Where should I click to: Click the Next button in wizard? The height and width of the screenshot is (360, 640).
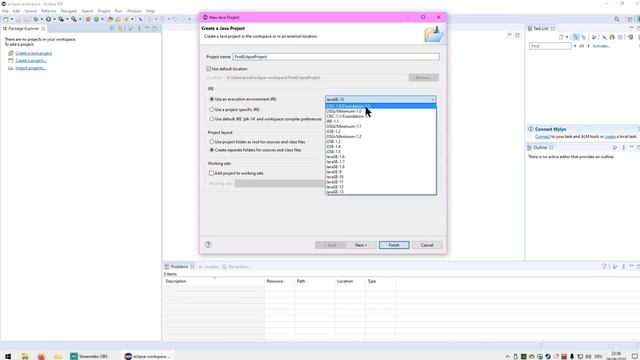coord(361,245)
